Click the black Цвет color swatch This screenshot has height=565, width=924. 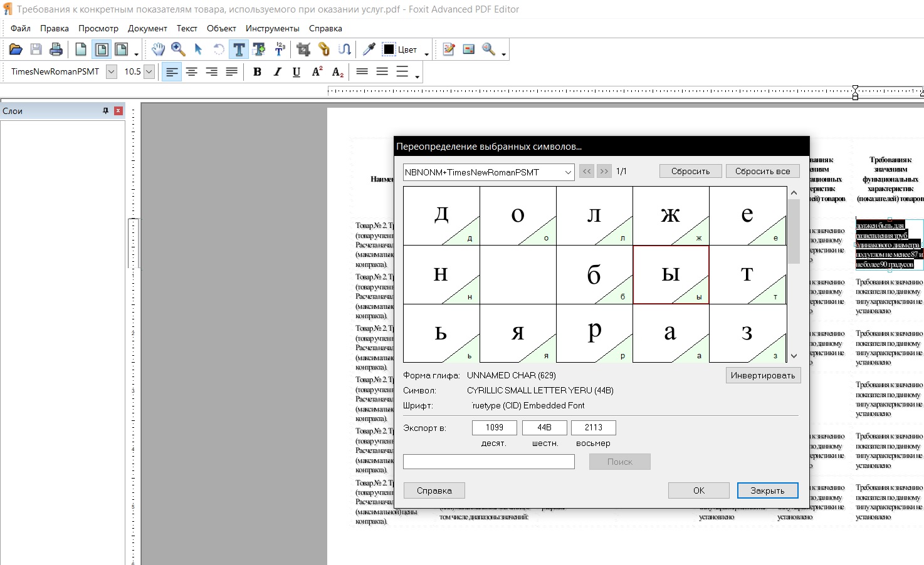point(389,49)
